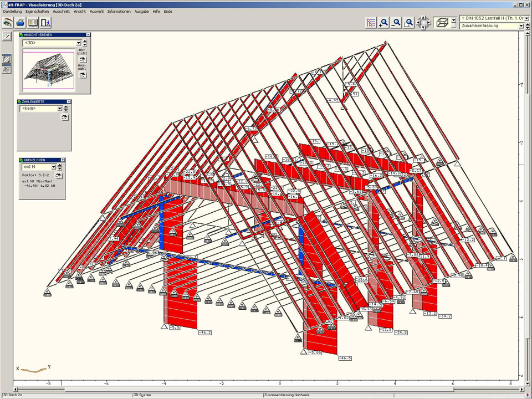Open the Eigenschaften menu
532x399 pixels.
pyautogui.click(x=37, y=11)
